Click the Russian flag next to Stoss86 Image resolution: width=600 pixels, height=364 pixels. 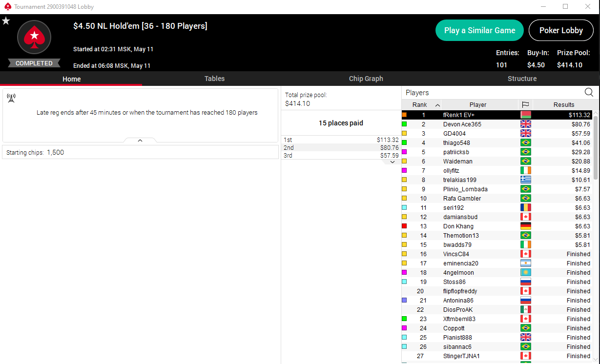(525, 282)
